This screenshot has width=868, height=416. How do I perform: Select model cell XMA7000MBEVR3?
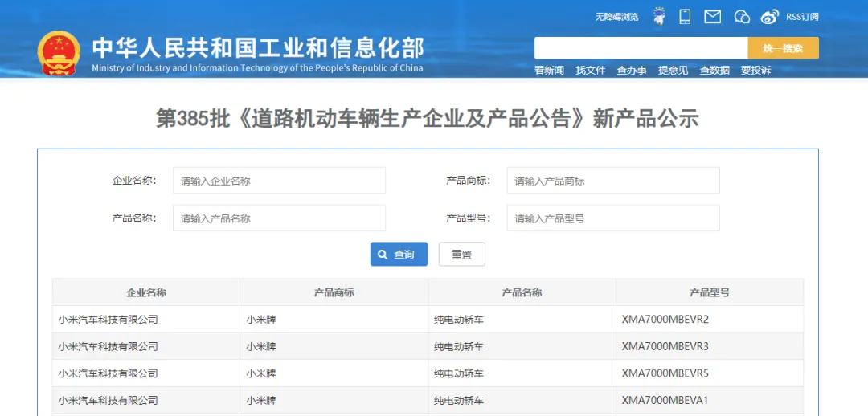coord(710,346)
